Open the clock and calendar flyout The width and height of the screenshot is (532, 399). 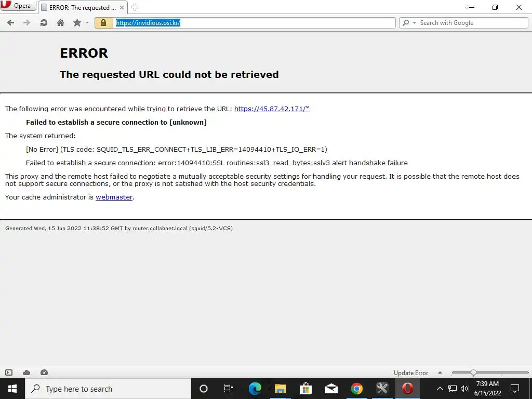pyautogui.click(x=487, y=389)
